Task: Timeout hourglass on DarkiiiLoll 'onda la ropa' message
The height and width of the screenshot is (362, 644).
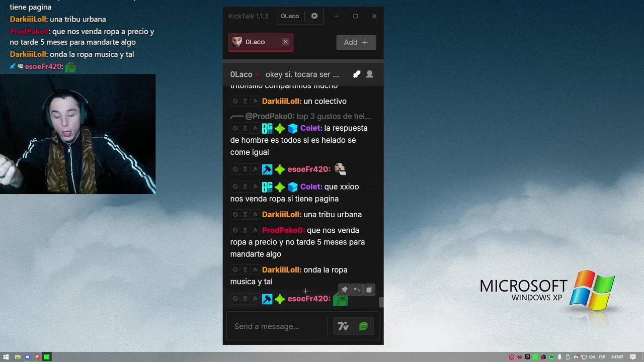Action: click(x=245, y=270)
